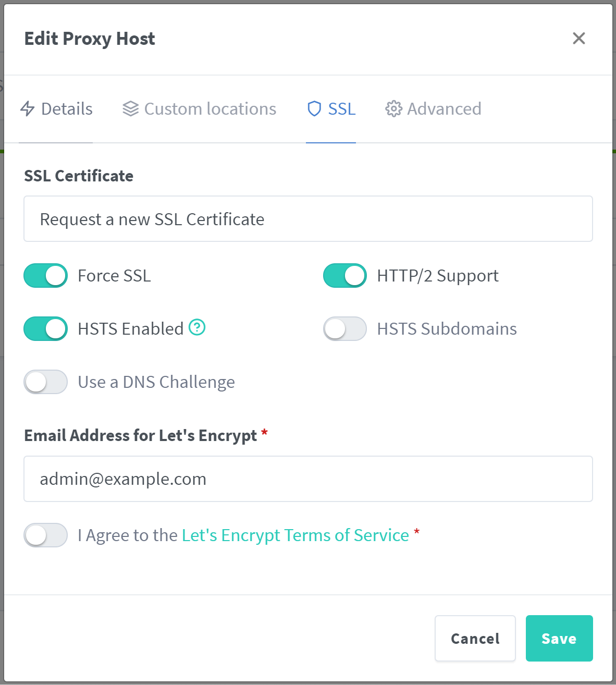Go to the Custom locations tab label
Image resolution: width=616 pixels, height=685 pixels.
[x=210, y=108]
